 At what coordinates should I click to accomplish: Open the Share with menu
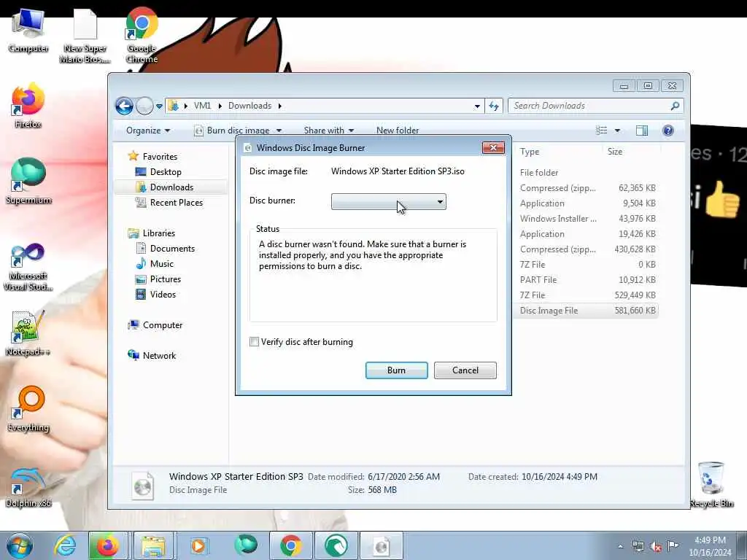point(329,131)
